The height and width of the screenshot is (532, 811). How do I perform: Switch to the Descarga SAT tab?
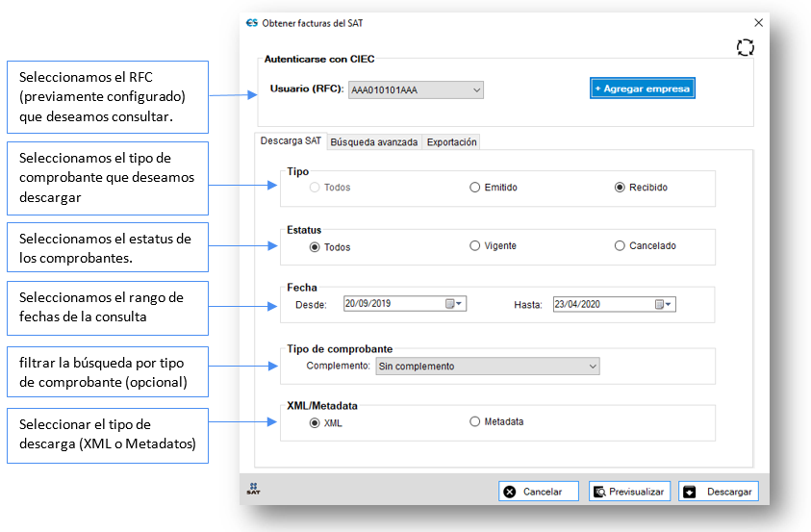(x=291, y=141)
